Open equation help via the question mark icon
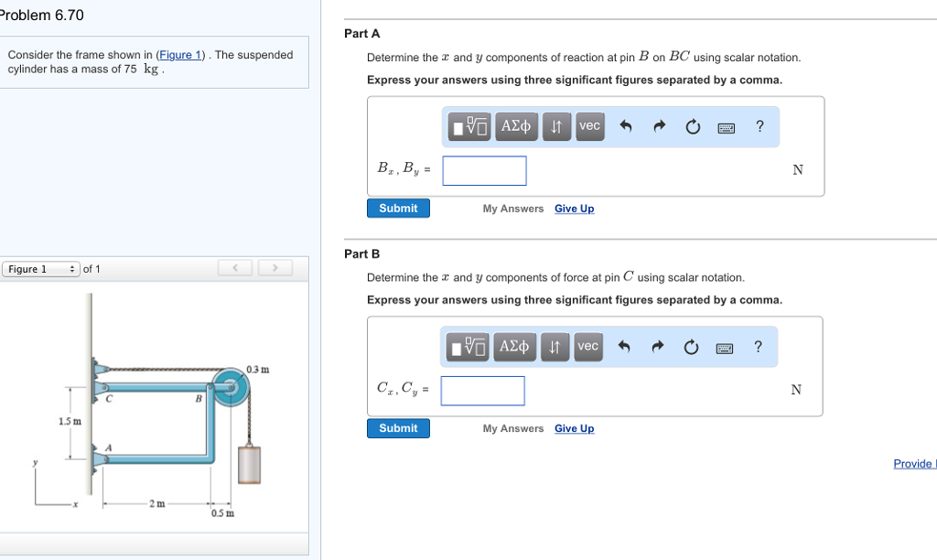The width and height of the screenshot is (937, 560). coord(759,126)
